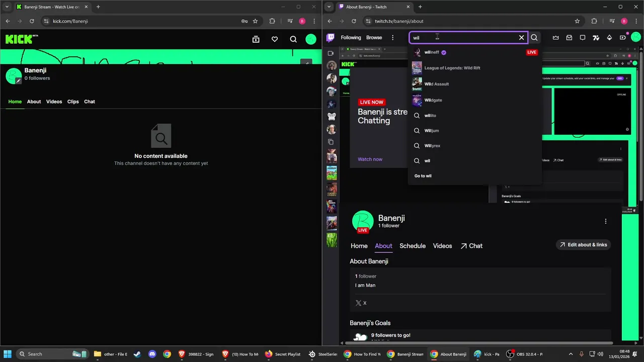
Task: Click the Twitch search magnifier button
Action: click(534, 38)
